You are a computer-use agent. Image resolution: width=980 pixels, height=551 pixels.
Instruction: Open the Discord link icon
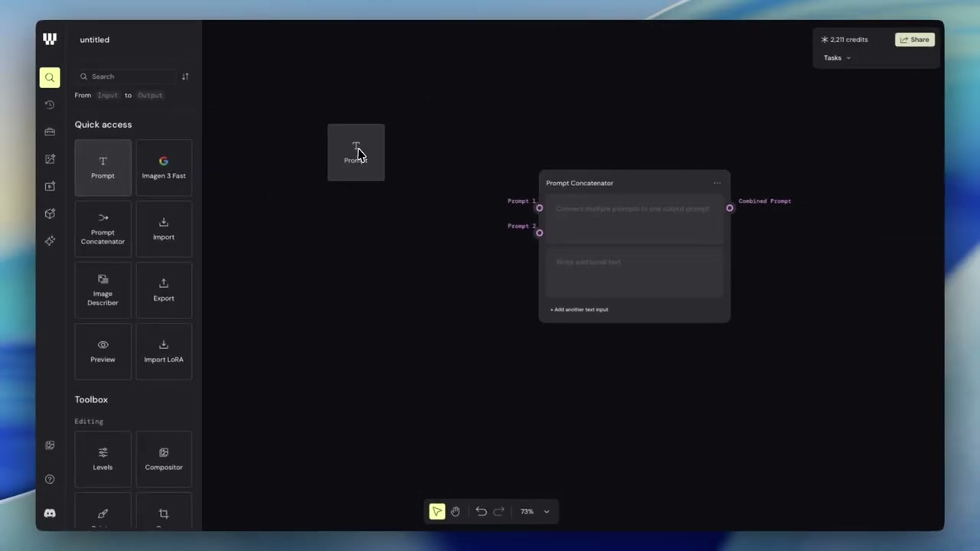pyautogui.click(x=50, y=514)
